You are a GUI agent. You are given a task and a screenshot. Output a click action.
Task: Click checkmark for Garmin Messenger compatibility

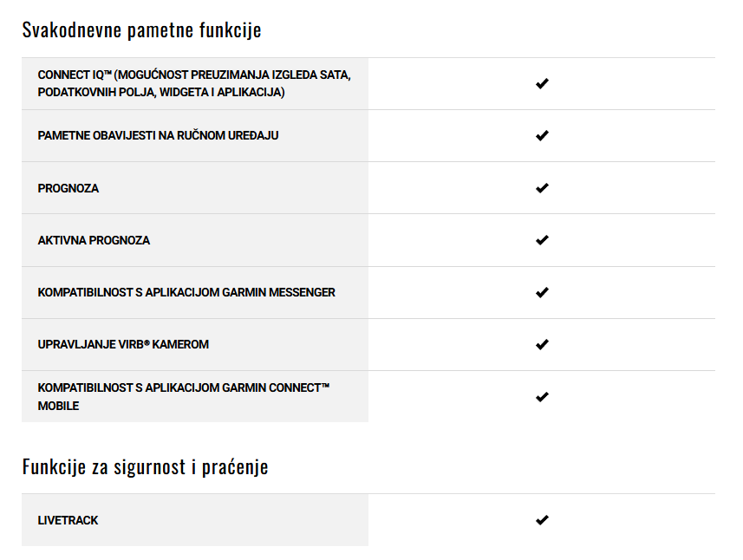542,292
